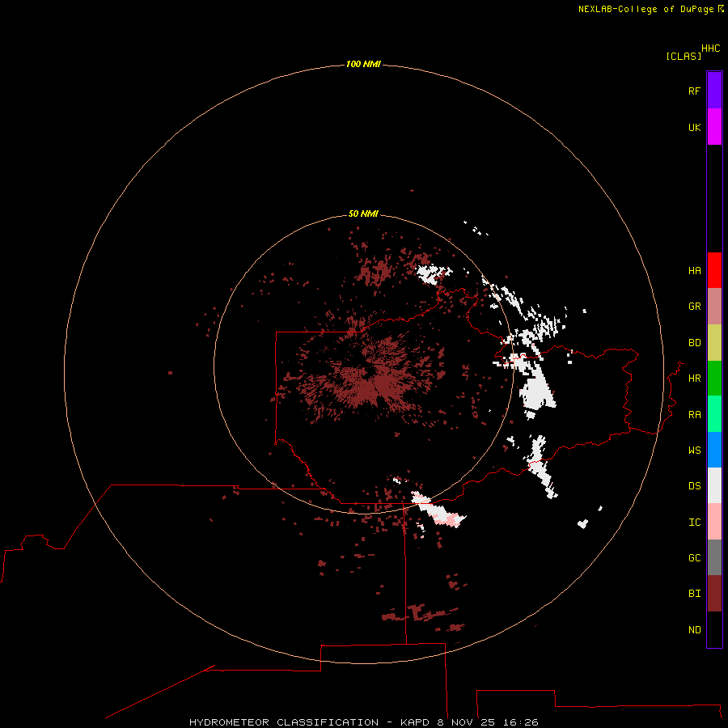Click the GR salmon legend swatch
This screenshot has width=728, height=728.
pyautogui.click(x=714, y=307)
